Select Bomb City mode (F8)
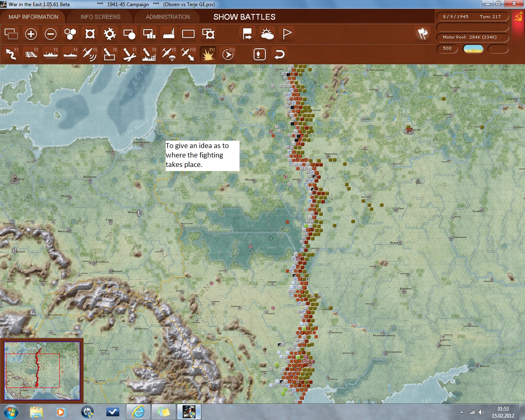Viewport: 525px width, 420px height. click(149, 54)
